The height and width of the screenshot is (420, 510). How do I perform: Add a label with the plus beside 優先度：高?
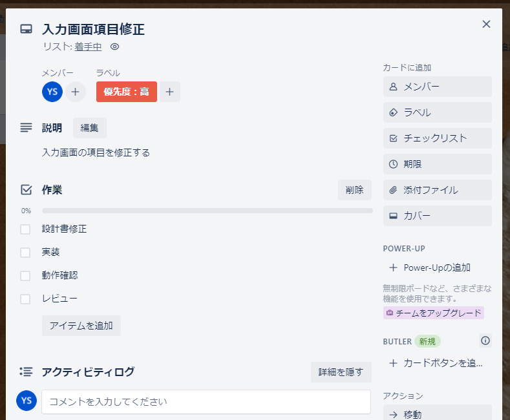[x=169, y=92]
